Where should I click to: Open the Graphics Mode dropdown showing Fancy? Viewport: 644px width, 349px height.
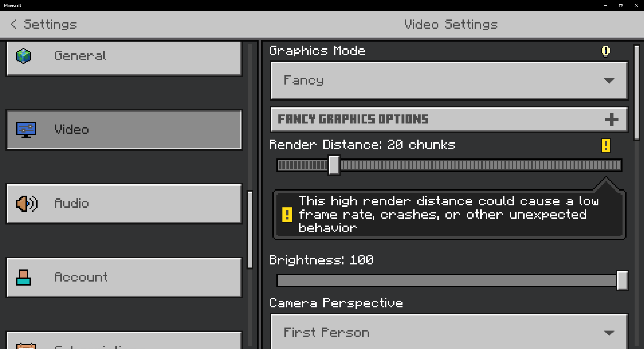449,81
